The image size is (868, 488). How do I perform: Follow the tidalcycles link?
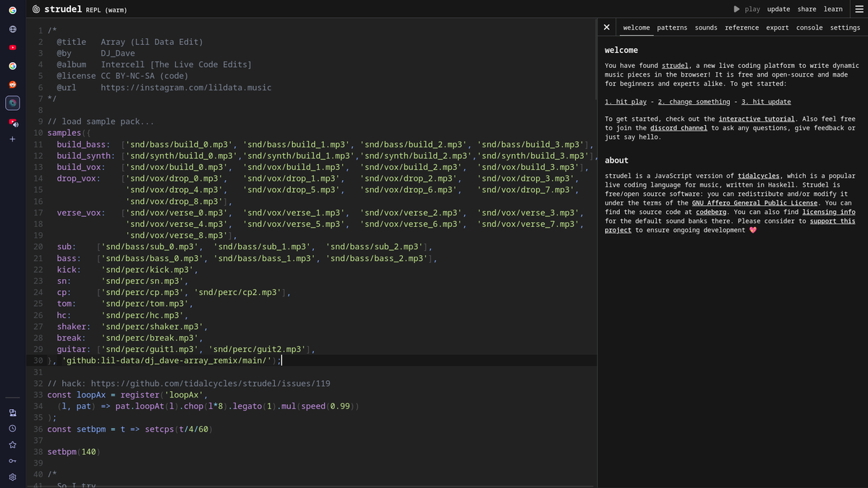pyautogui.click(x=760, y=176)
